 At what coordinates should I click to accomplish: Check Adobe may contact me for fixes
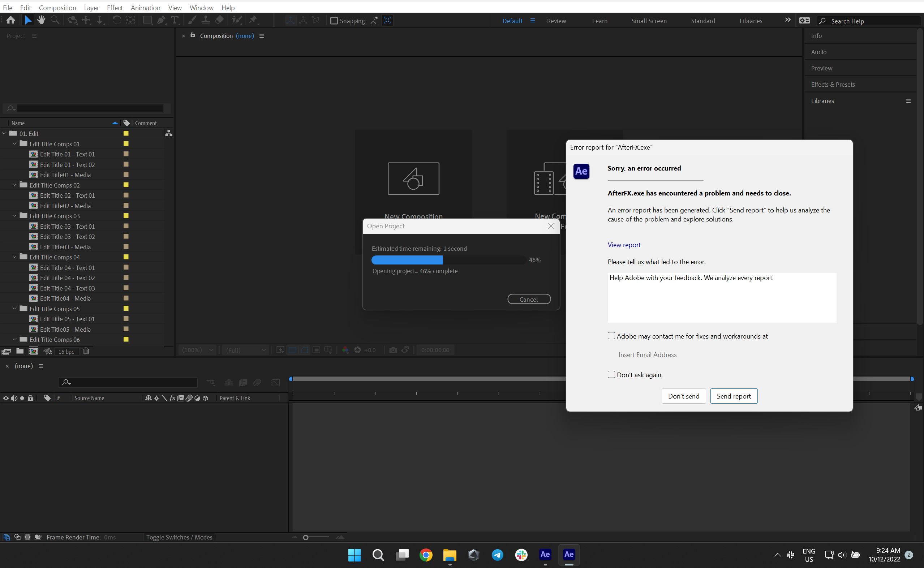coord(611,335)
